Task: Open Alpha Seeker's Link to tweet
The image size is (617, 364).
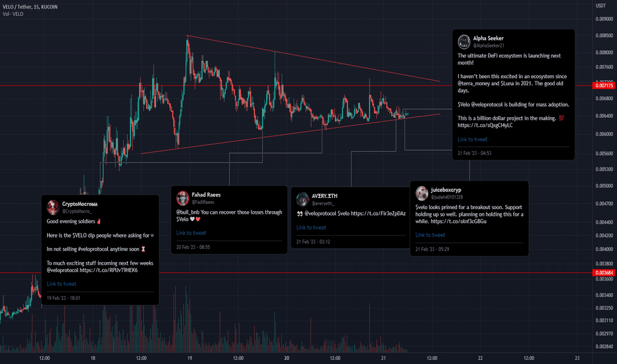Action: click(472, 139)
